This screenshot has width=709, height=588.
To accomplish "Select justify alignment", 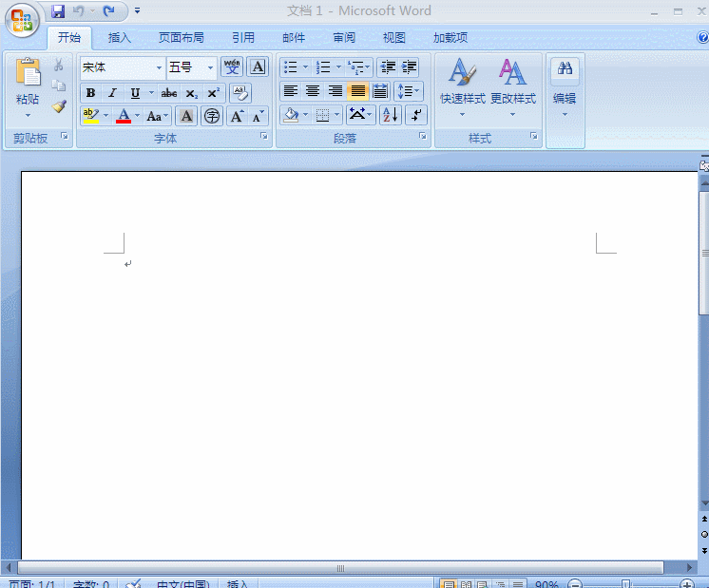I will 357,91.
